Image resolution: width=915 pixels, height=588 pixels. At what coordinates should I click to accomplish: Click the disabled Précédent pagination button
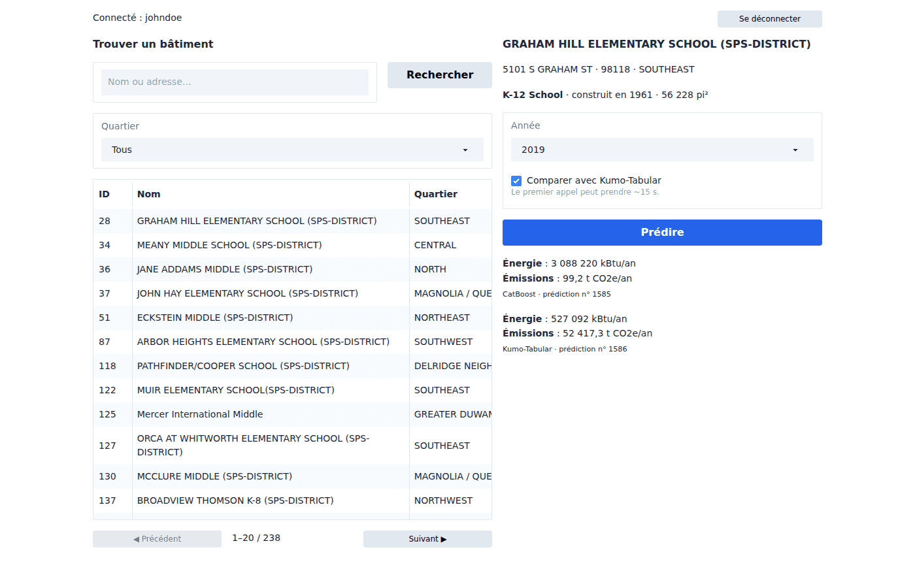pos(157,539)
